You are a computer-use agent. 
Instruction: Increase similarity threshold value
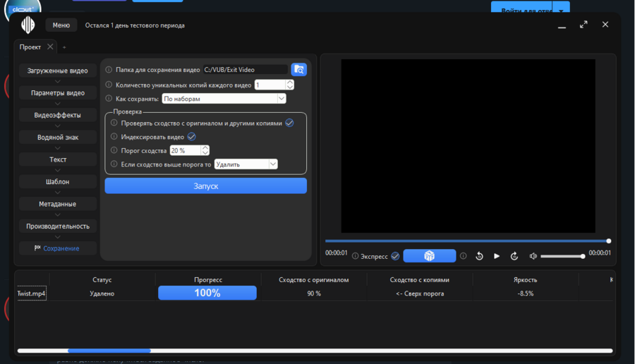pos(205,147)
